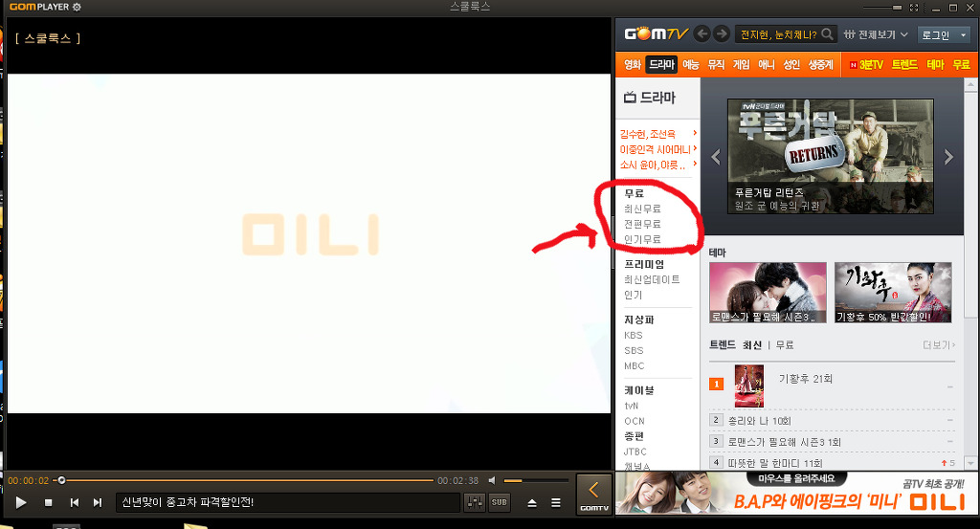Open the 이중인격 시어머니 headline link
The width and height of the screenshot is (980, 529).
(x=655, y=149)
